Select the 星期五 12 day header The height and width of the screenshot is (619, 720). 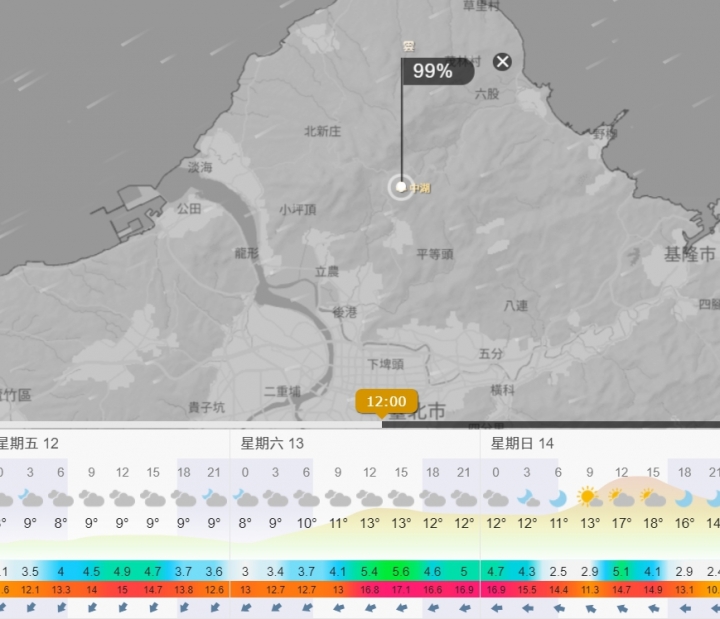[28, 444]
